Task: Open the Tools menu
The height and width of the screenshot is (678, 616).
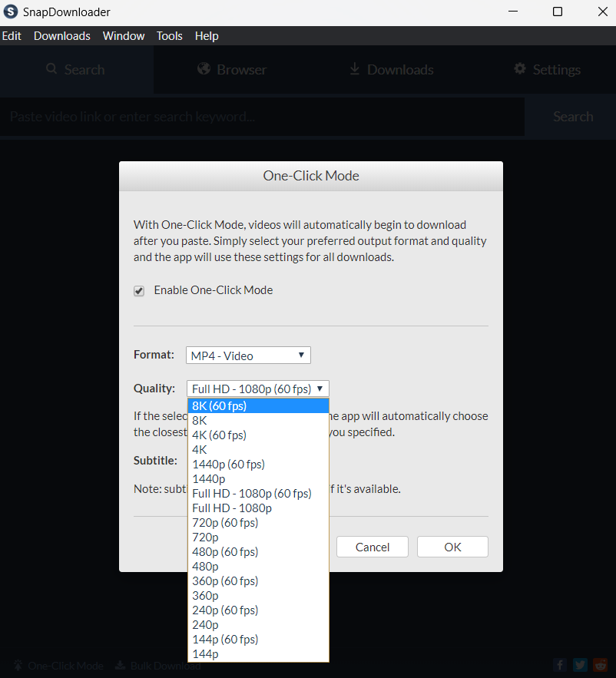Action: coord(169,36)
